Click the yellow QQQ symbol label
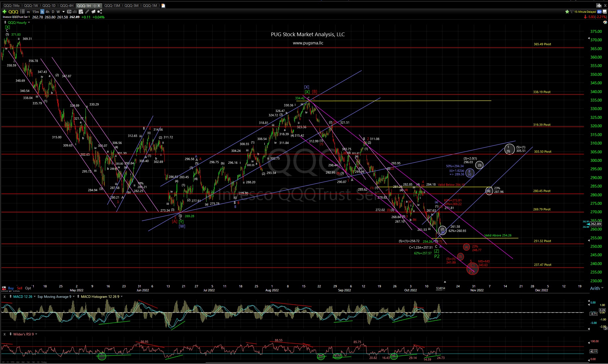 [13, 12]
